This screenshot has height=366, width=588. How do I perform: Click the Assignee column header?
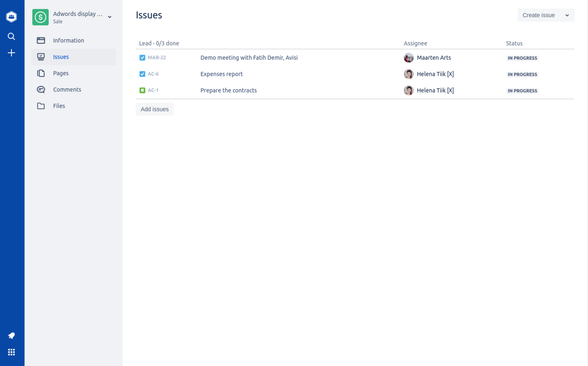point(415,43)
